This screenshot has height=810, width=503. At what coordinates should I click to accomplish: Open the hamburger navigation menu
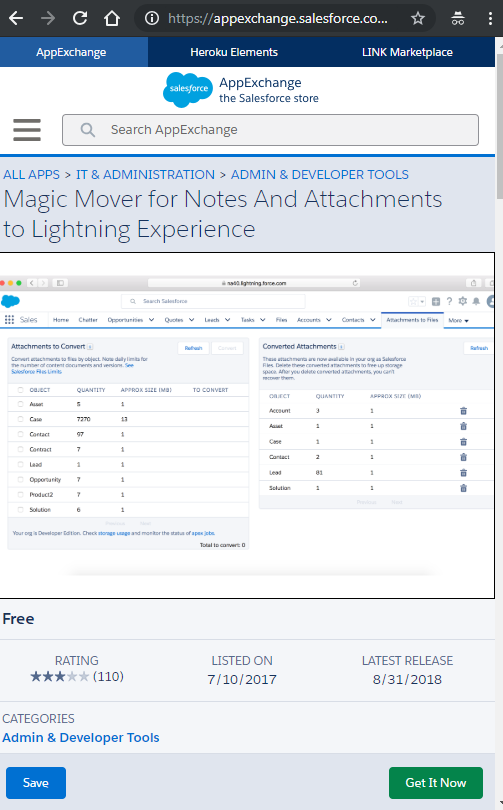tap(27, 130)
